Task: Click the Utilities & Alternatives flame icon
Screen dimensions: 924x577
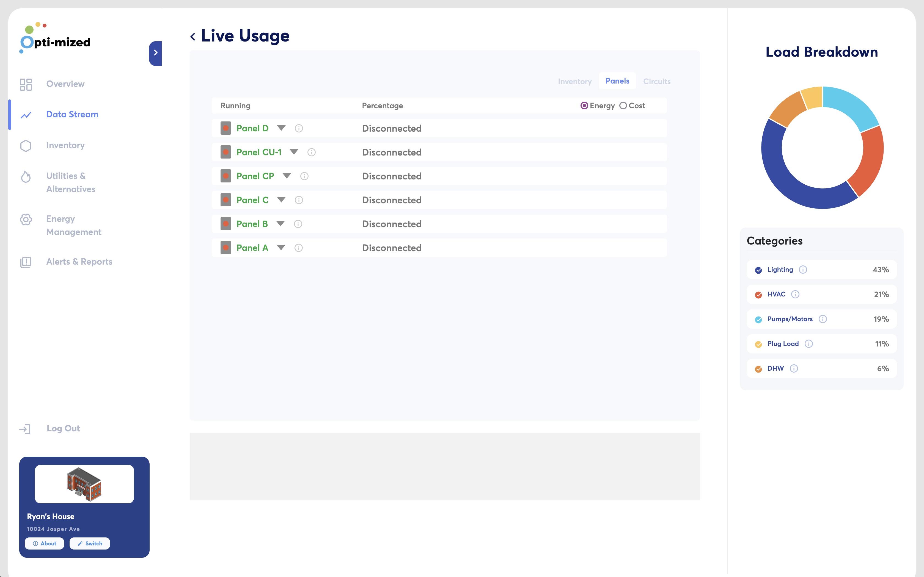Action: click(26, 176)
